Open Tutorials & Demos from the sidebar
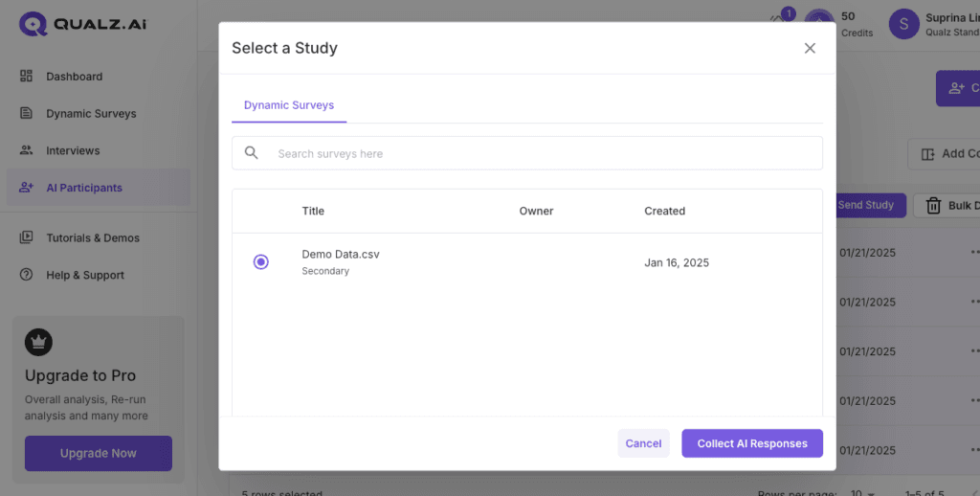Image resolution: width=980 pixels, height=496 pixels. 99,237
